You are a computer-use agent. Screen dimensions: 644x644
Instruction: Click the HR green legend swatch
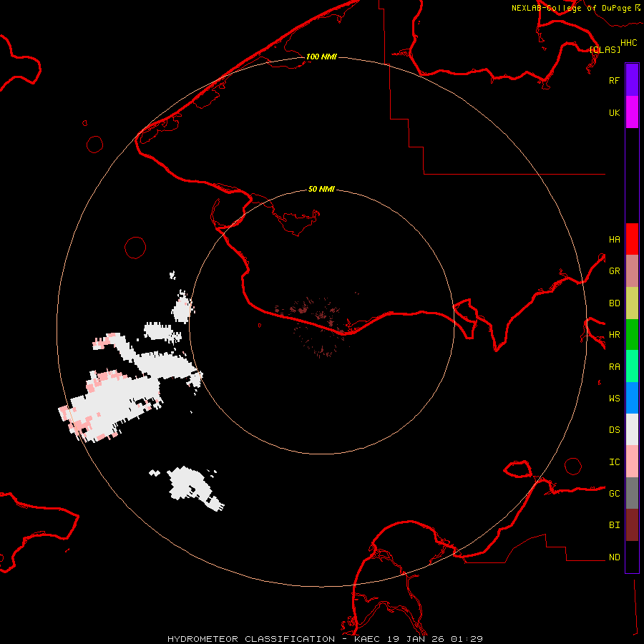632,335
